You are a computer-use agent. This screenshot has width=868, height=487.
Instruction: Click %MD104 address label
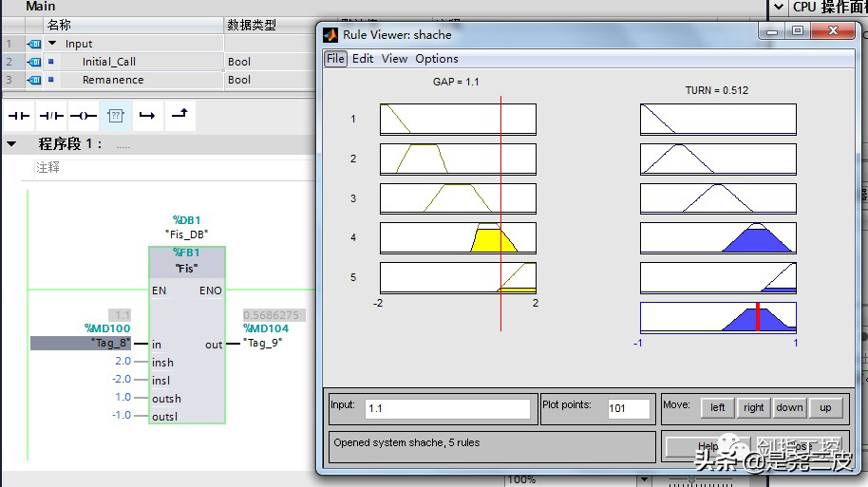[266, 328]
